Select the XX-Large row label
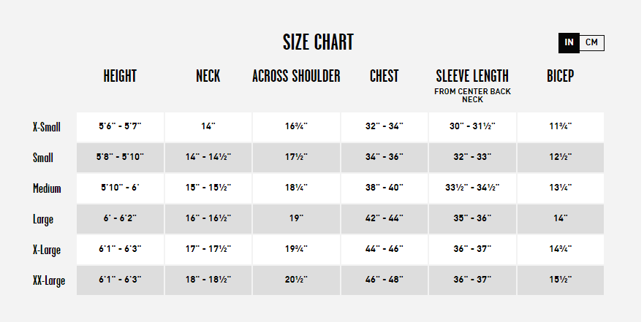 (49, 280)
